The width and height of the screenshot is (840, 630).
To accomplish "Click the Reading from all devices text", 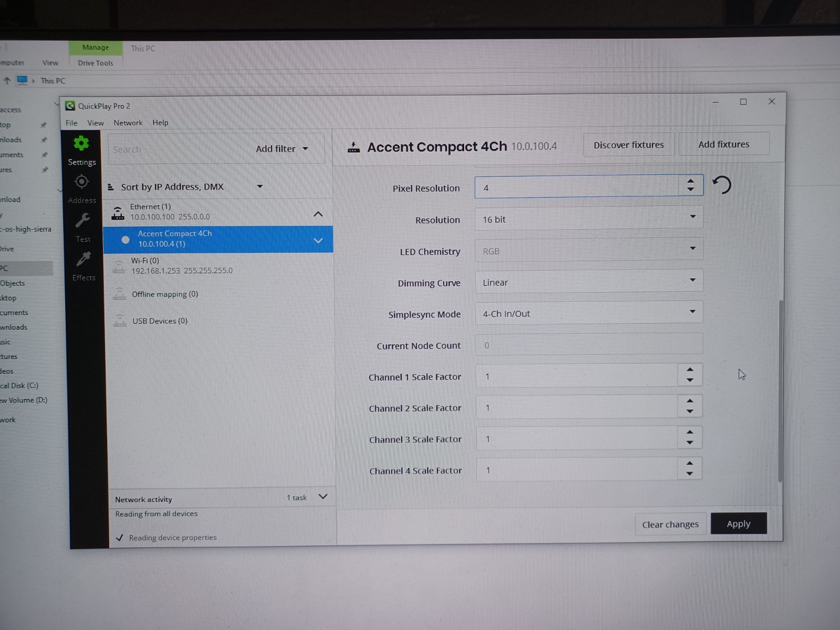I will [x=156, y=514].
